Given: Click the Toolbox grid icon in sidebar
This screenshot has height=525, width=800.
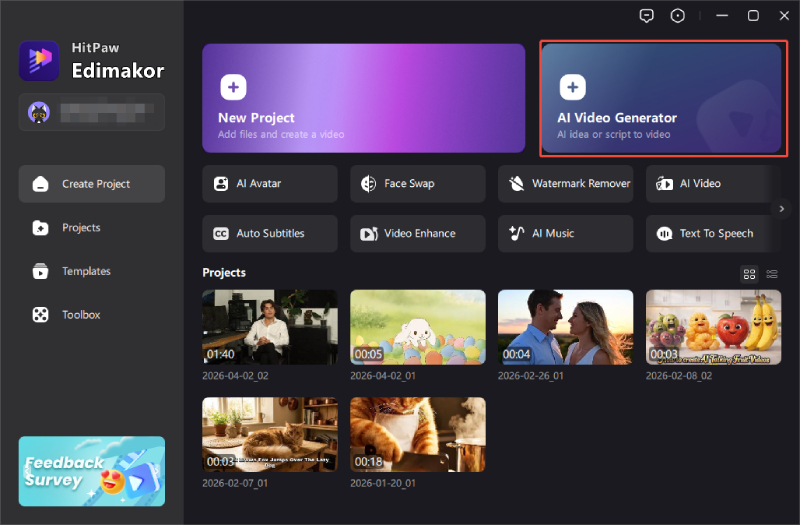Looking at the screenshot, I should [x=40, y=315].
